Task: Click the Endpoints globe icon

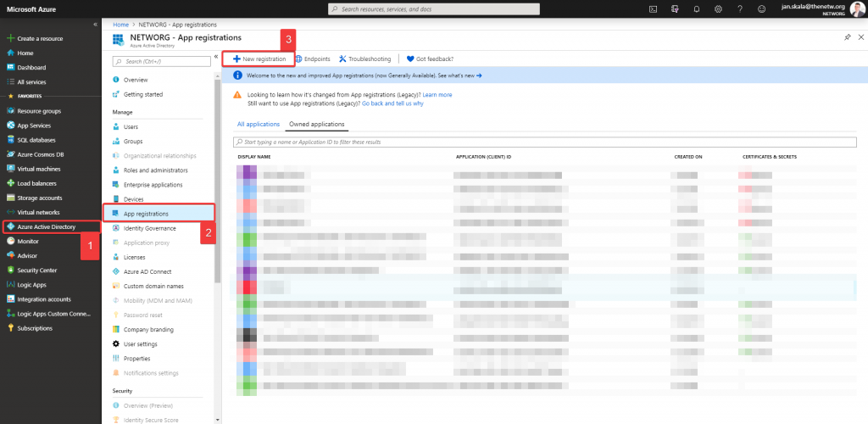Action: [x=298, y=59]
